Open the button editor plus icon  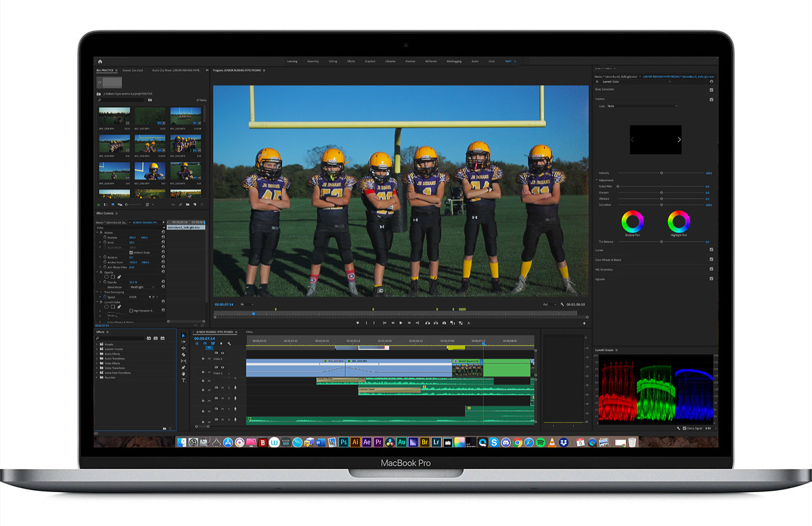(x=584, y=323)
